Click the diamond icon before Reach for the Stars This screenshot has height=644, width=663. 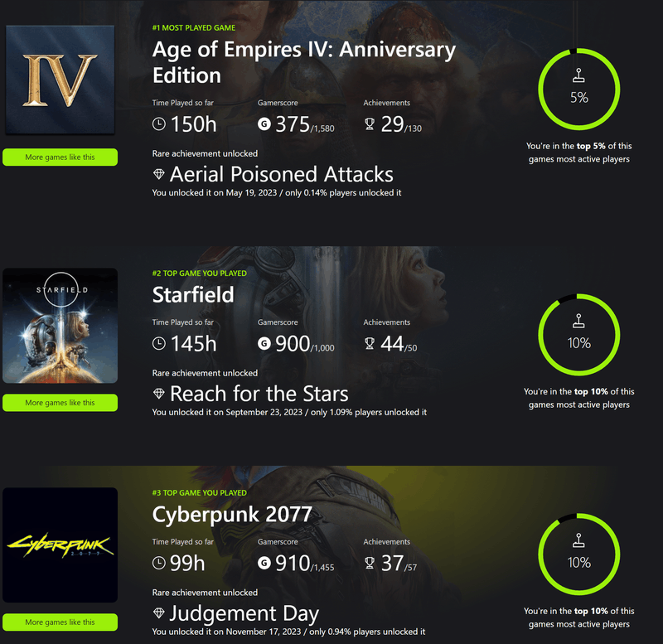coord(160,395)
